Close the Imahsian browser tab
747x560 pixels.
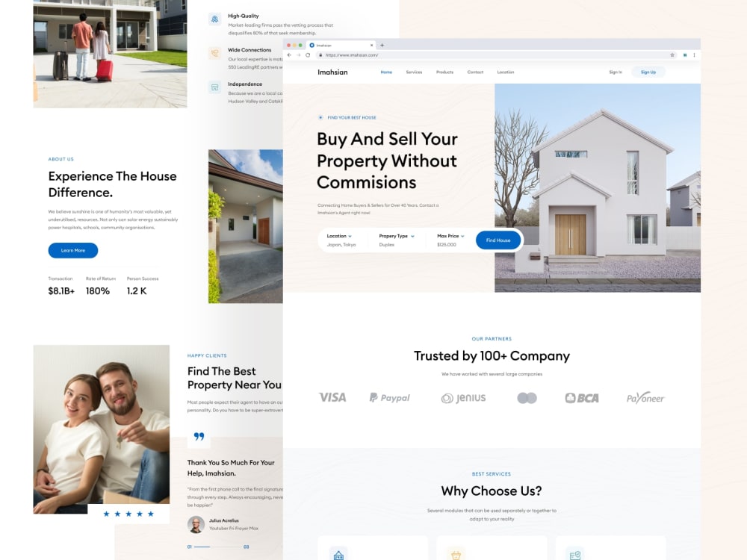(x=371, y=46)
